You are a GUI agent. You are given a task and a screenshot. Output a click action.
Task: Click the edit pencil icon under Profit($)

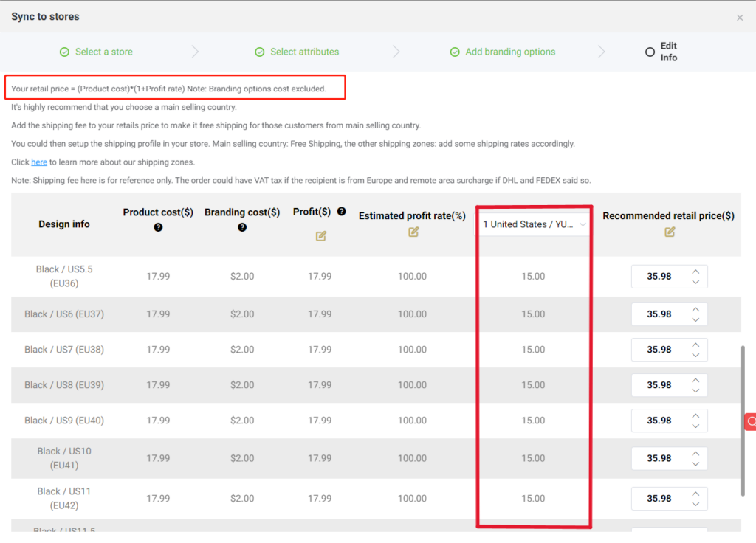click(320, 236)
